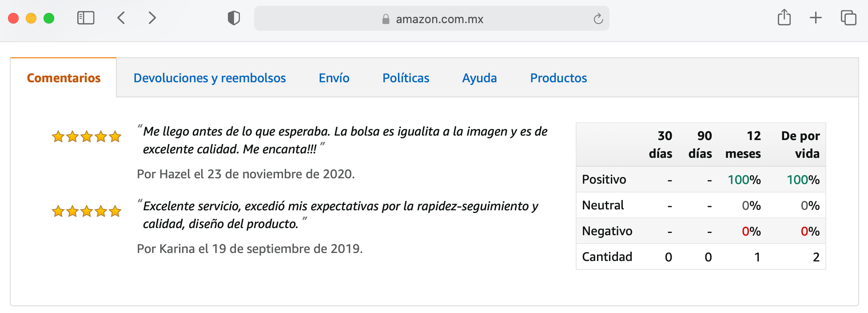The image size is (868, 313).
Task: Click the privacy shield icon
Action: (234, 18)
